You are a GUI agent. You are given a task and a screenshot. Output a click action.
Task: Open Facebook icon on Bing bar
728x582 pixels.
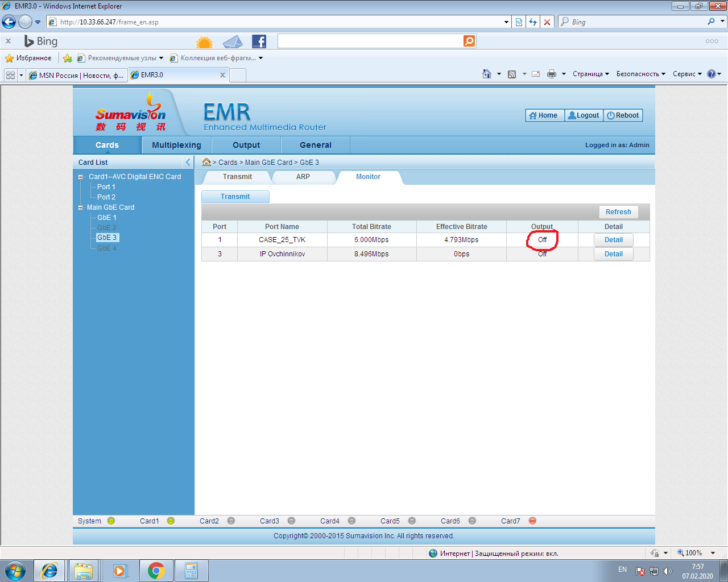[x=259, y=41]
